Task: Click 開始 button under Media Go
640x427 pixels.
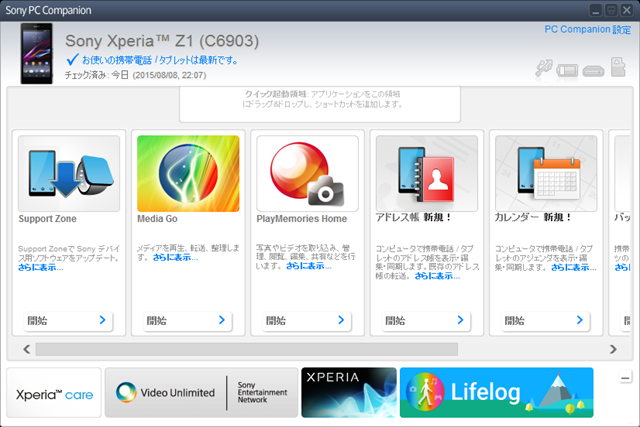Action: (x=187, y=320)
